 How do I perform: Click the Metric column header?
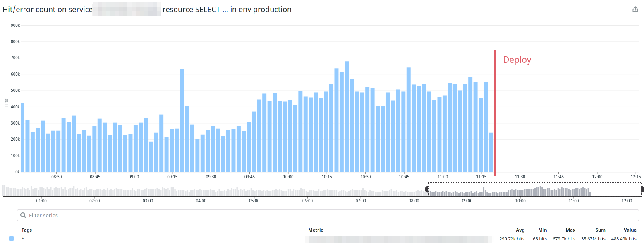click(316, 230)
